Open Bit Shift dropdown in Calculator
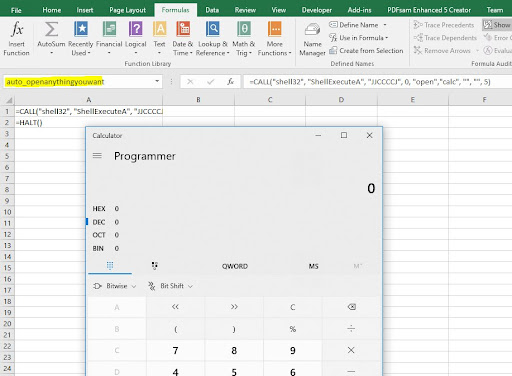The height and width of the screenshot is (376, 512). [170, 286]
